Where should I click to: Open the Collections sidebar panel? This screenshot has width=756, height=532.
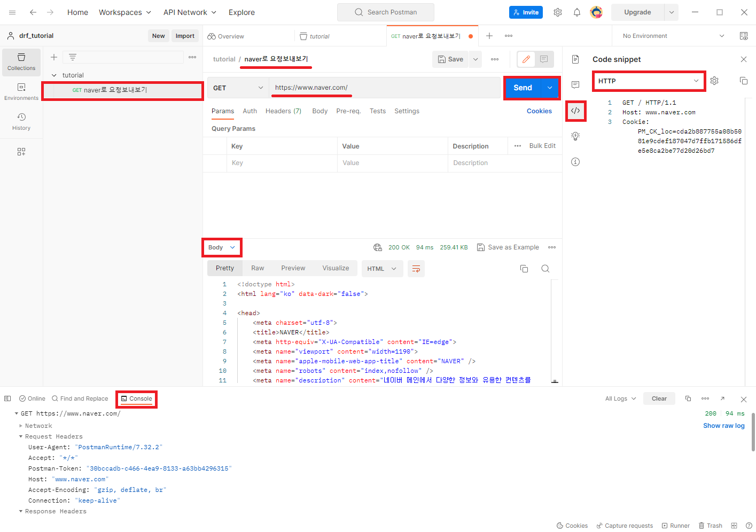pos(21,62)
